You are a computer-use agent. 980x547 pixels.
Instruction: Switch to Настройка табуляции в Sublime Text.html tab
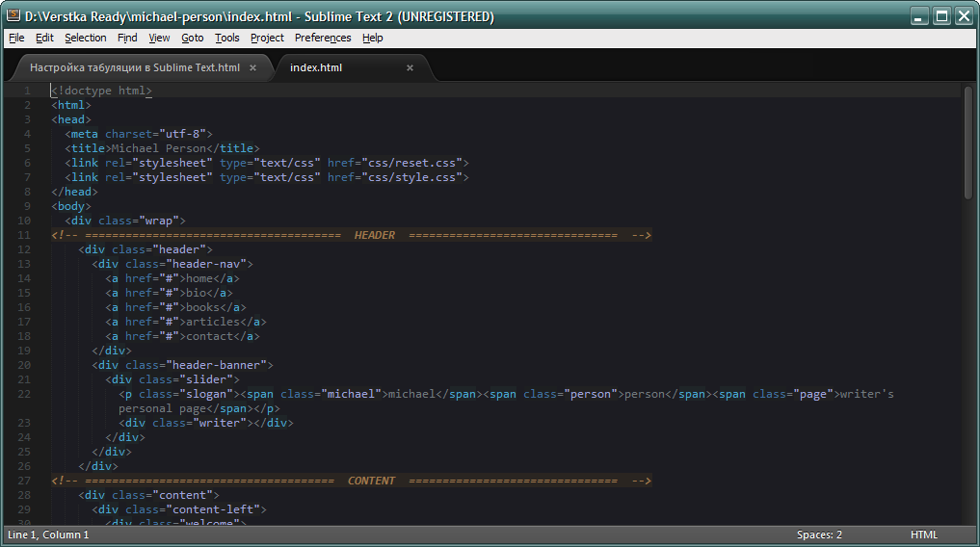(x=135, y=68)
